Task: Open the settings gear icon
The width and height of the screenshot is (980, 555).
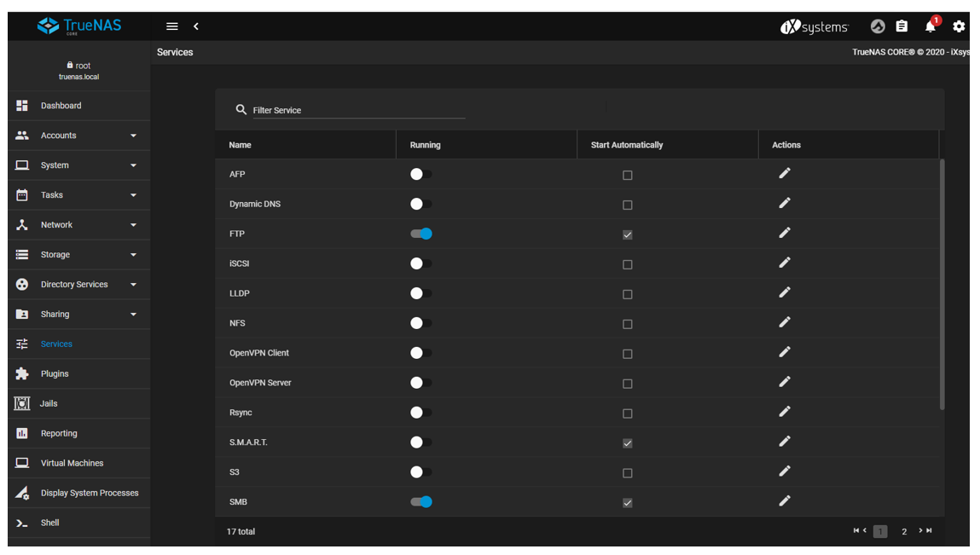Action: click(959, 26)
